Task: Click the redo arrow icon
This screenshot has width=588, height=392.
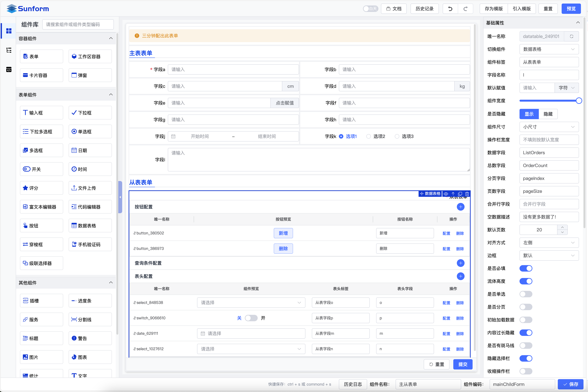Action: [465, 9]
